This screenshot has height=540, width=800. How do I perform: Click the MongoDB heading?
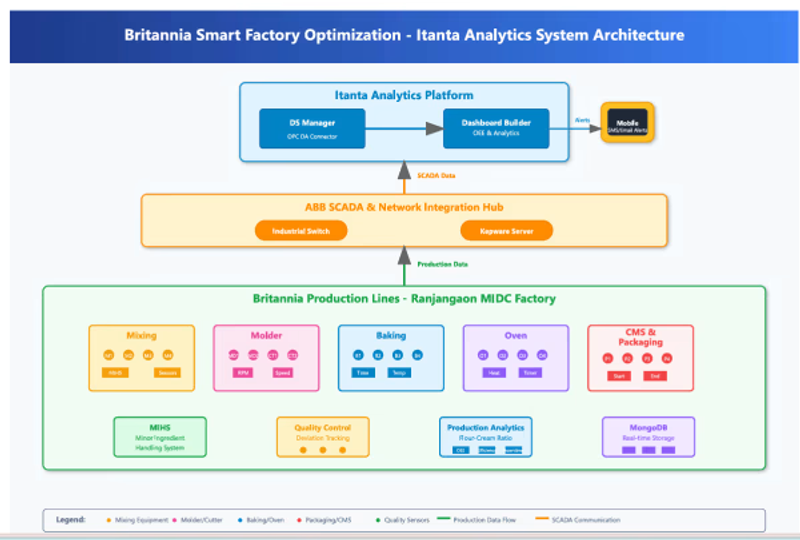point(648,428)
